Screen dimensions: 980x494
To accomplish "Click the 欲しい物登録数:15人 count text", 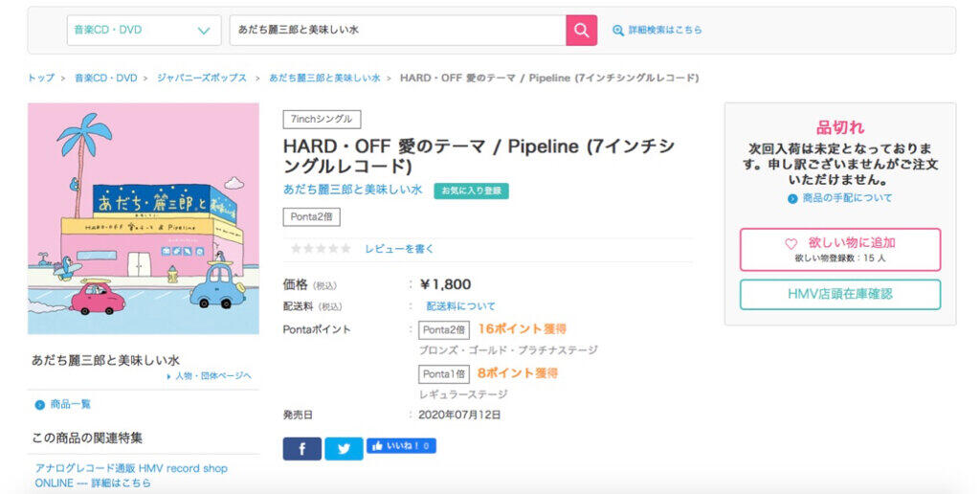I will pyautogui.click(x=840, y=258).
